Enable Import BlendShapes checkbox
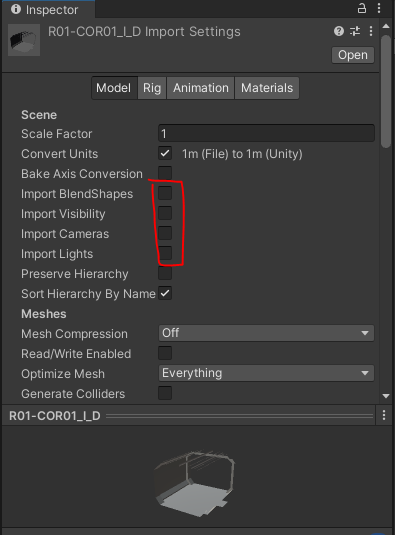 pyautogui.click(x=165, y=193)
